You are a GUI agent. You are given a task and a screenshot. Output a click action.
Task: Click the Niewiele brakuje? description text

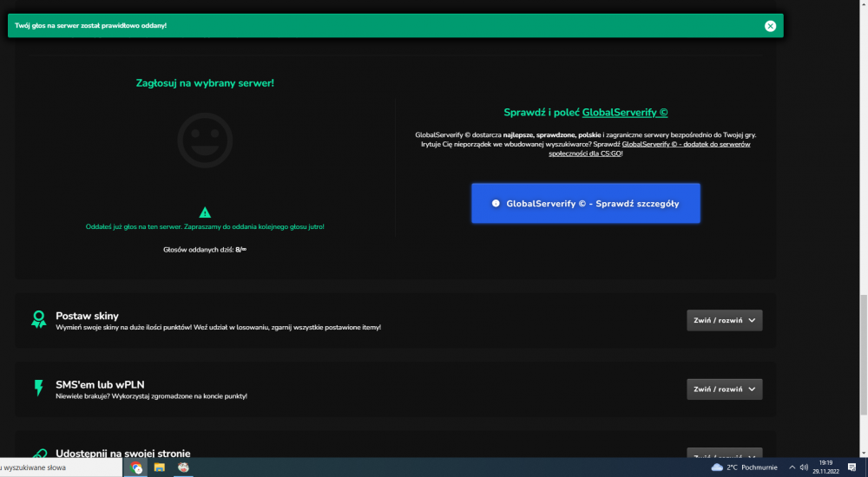point(151,395)
